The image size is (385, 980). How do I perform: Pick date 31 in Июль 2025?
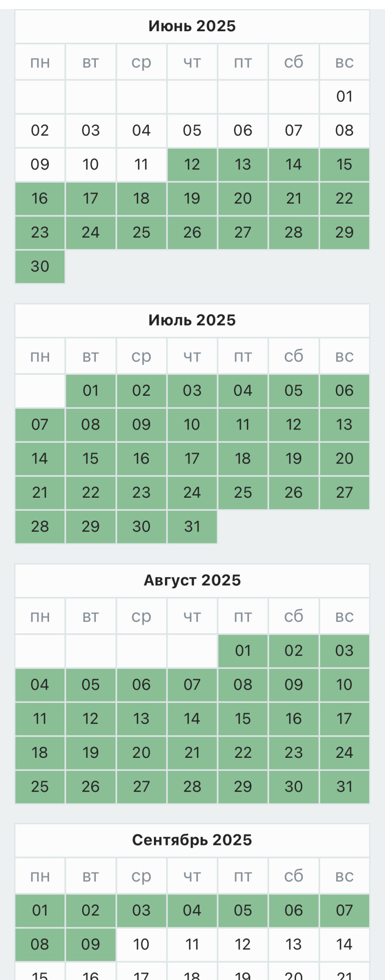[x=192, y=527]
